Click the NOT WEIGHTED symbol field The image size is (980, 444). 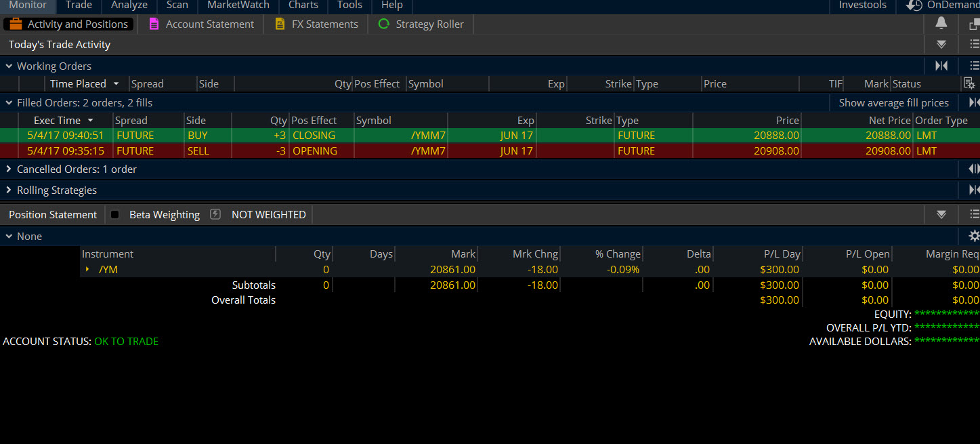(269, 214)
